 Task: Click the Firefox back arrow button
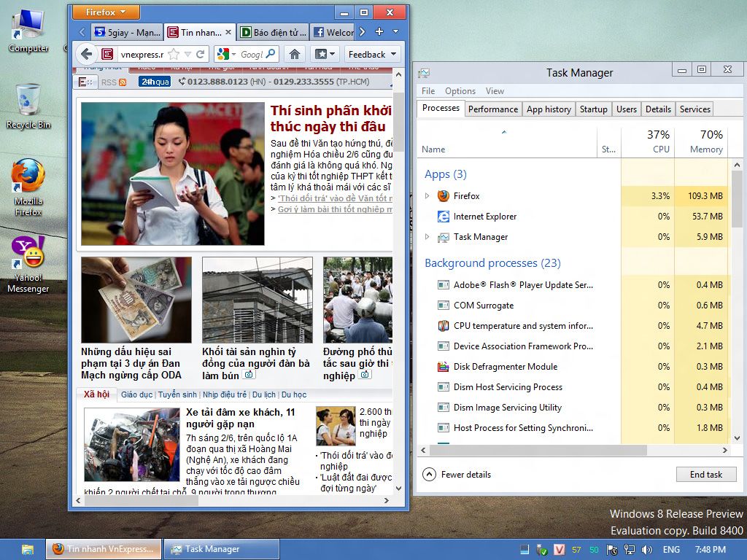[x=86, y=54]
